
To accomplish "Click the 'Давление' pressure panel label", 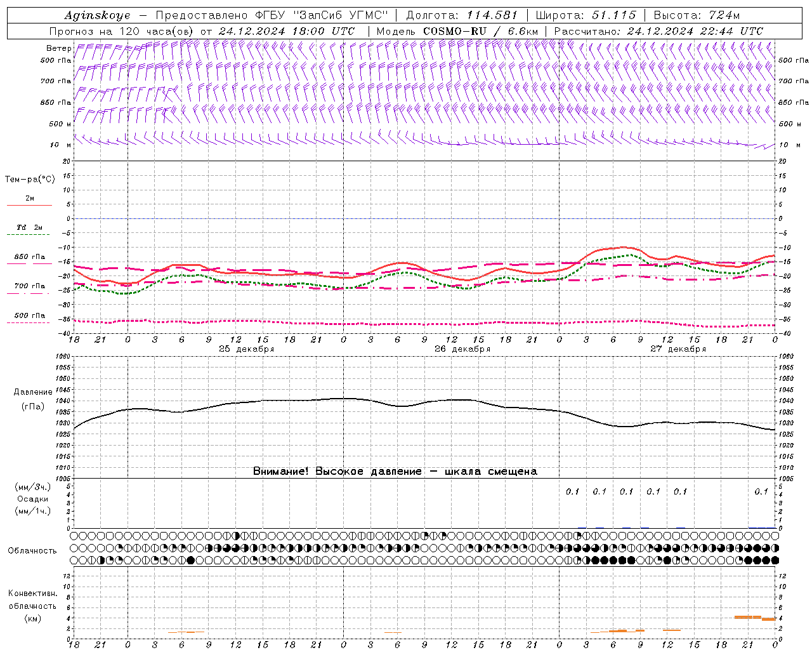I will point(32,392).
